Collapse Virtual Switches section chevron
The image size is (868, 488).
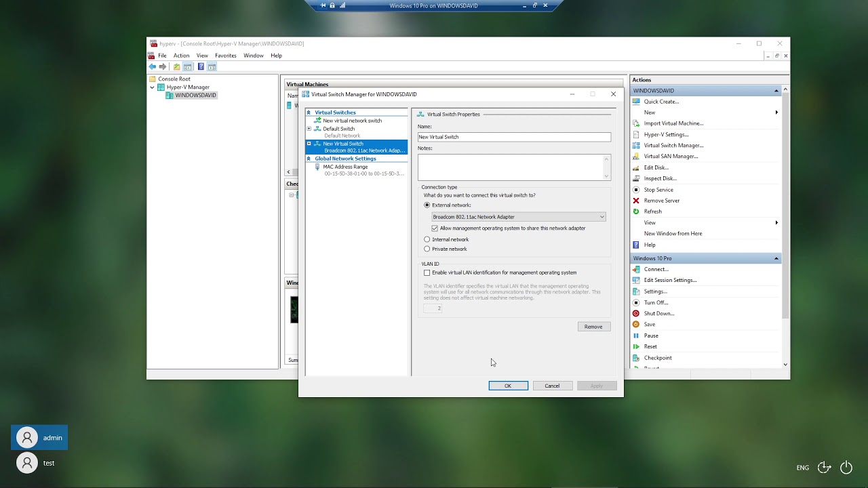click(309, 113)
